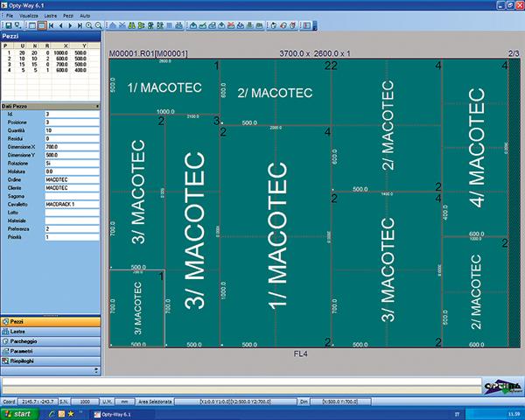
Task: Click the highlighted orange window view icon
Action: (42, 25)
